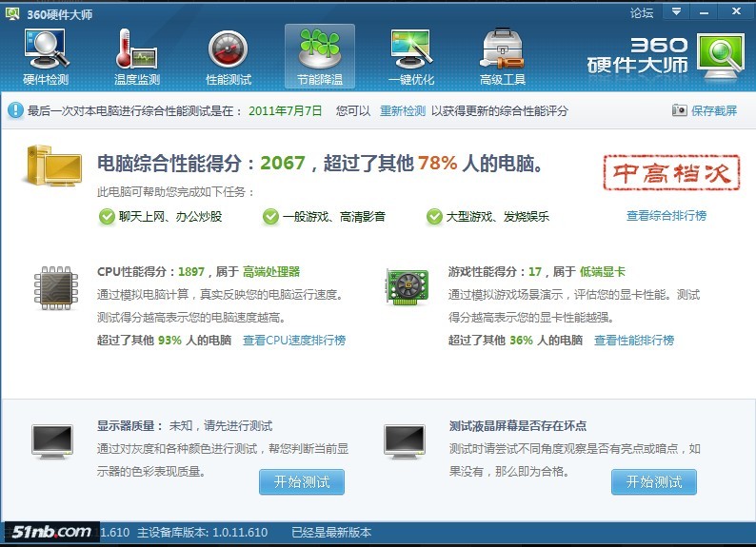Click monitor icon beside 显示器质量

(x=52, y=441)
